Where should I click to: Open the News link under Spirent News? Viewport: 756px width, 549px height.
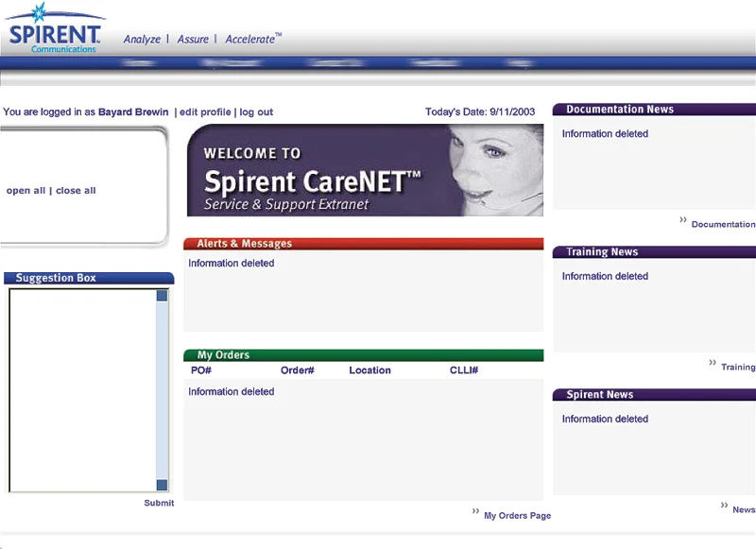pyautogui.click(x=744, y=509)
